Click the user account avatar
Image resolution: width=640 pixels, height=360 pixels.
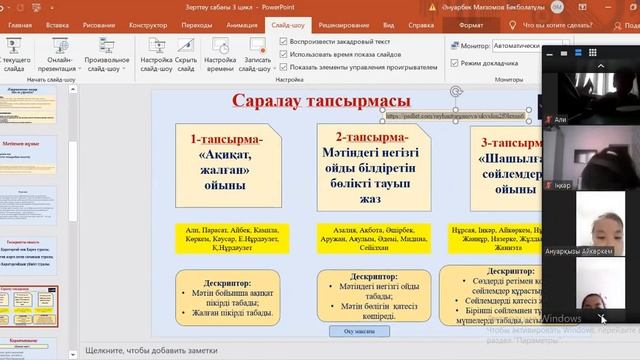click(x=557, y=7)
